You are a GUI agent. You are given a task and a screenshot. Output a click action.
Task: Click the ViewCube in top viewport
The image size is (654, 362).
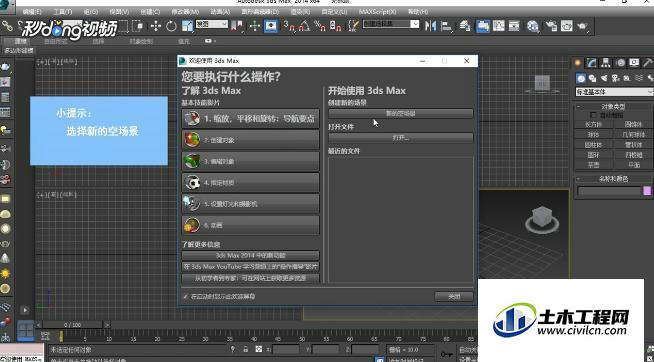click(542, 83)
